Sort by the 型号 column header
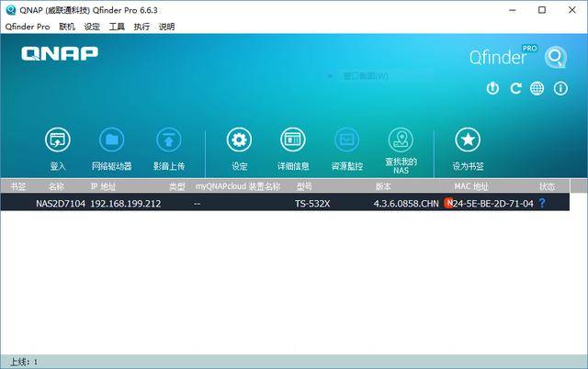588x369 pixels. [x=304, y=186]
